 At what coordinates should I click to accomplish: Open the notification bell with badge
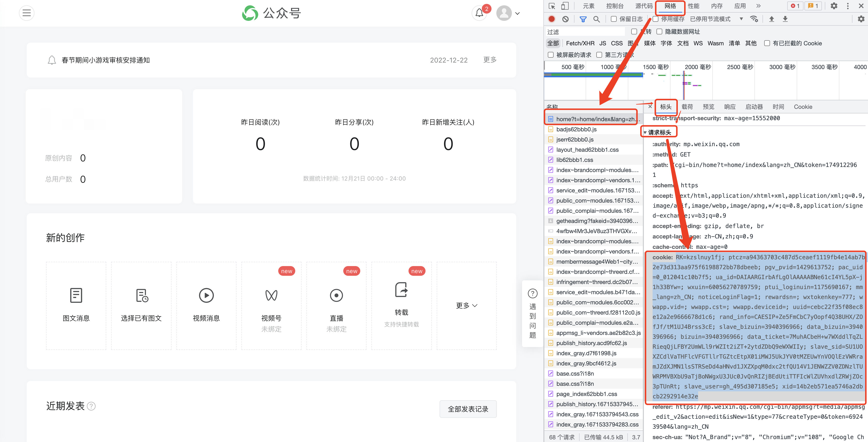point(479,13)
